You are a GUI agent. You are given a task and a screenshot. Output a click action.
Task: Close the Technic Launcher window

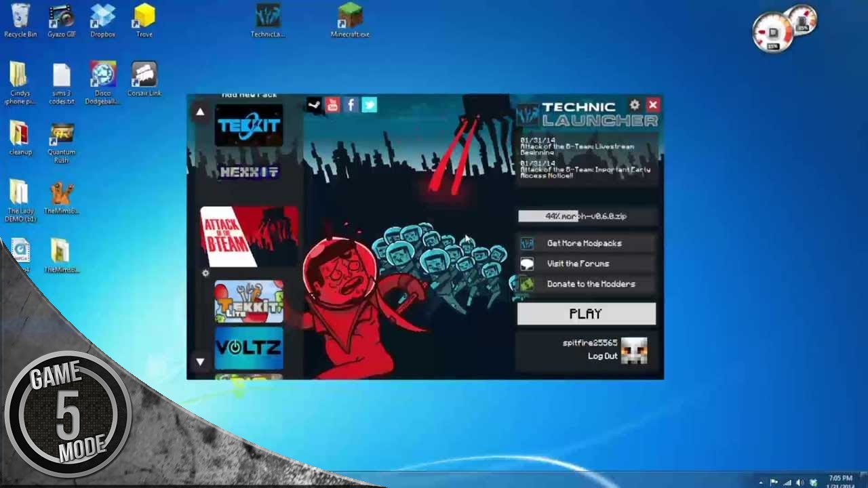[652, 104]
